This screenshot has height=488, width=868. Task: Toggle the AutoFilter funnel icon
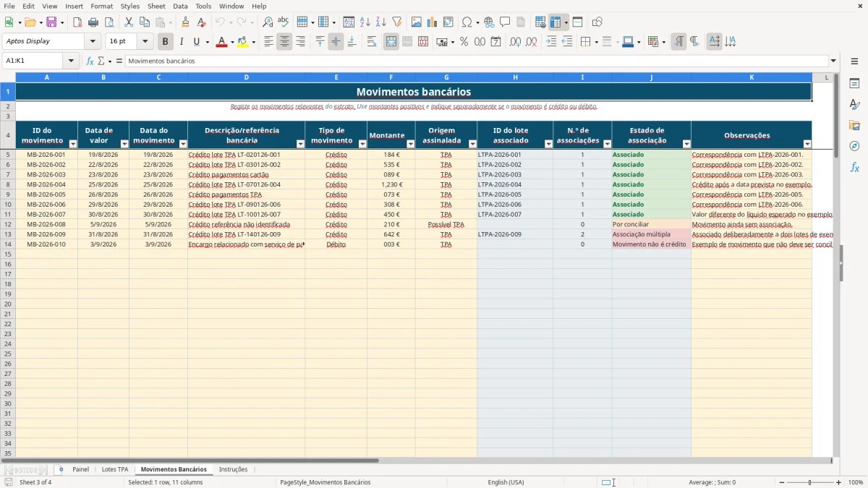point(396,22)
